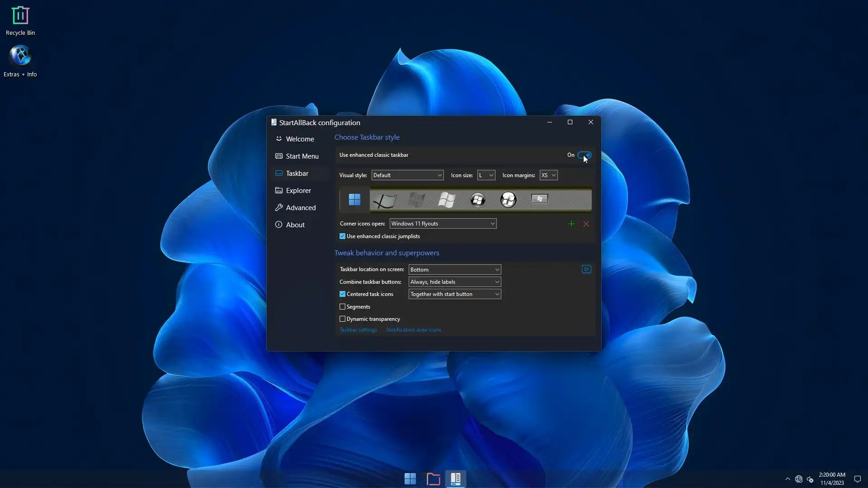The image size is (868, 488).
Task: Click the video preview icon
Action: pos(586,269)
